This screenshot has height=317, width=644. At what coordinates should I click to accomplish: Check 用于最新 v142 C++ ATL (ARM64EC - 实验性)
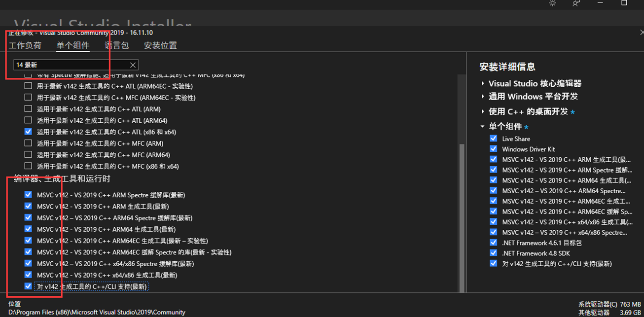(28, 86)
